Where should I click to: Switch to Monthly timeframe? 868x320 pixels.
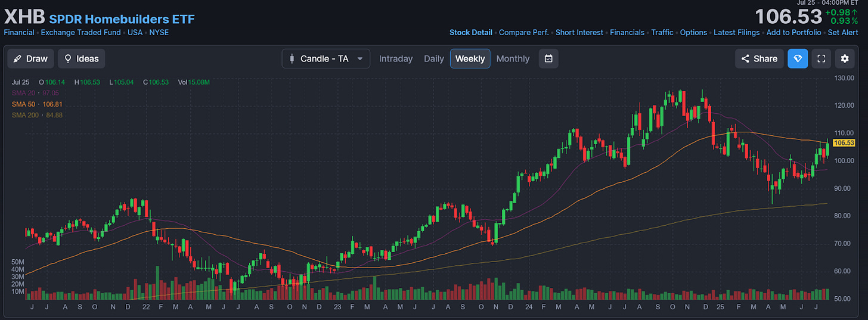[513, 58]
